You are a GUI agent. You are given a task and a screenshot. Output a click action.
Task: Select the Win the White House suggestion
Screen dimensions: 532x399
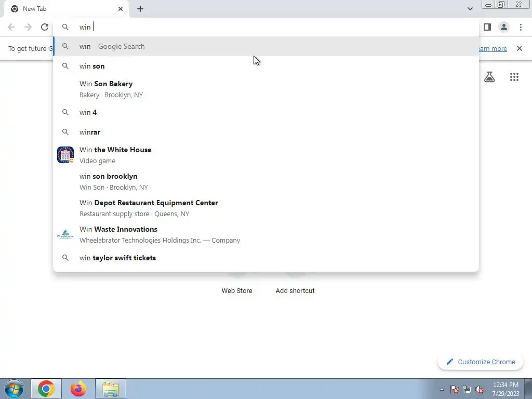(266, 155)
